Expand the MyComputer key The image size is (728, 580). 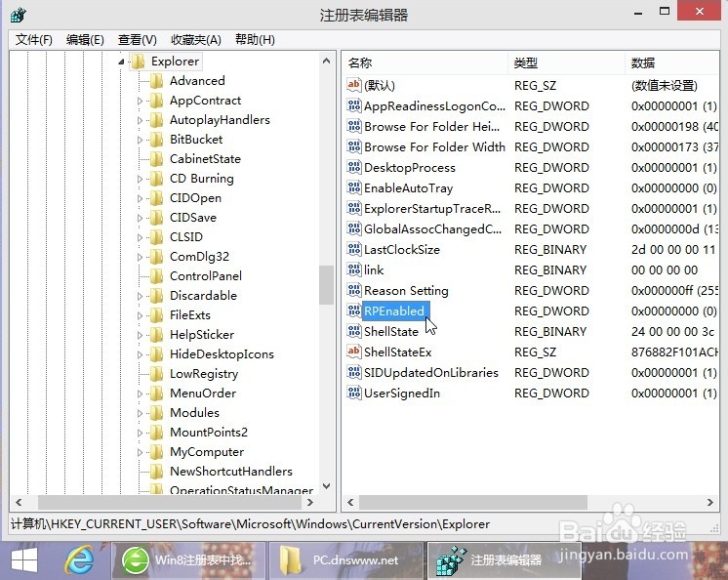(x=140, y=451)
